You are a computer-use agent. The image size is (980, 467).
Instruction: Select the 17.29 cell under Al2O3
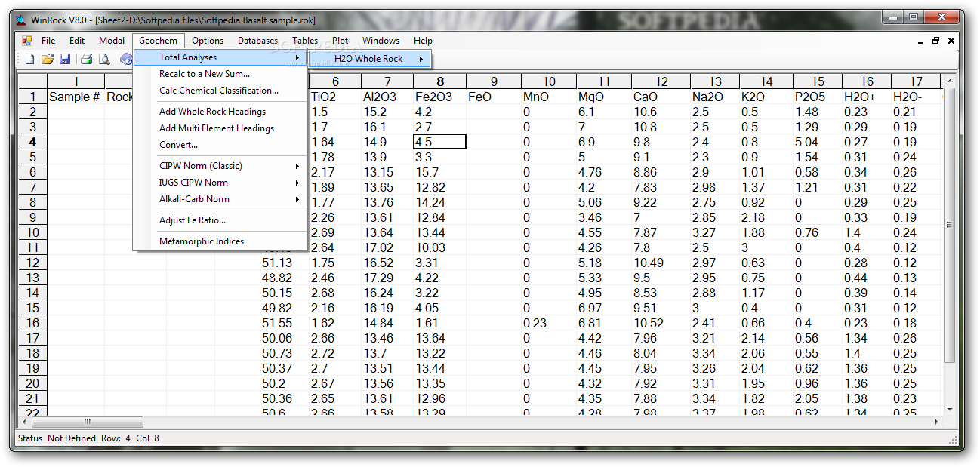coord(387,278)
